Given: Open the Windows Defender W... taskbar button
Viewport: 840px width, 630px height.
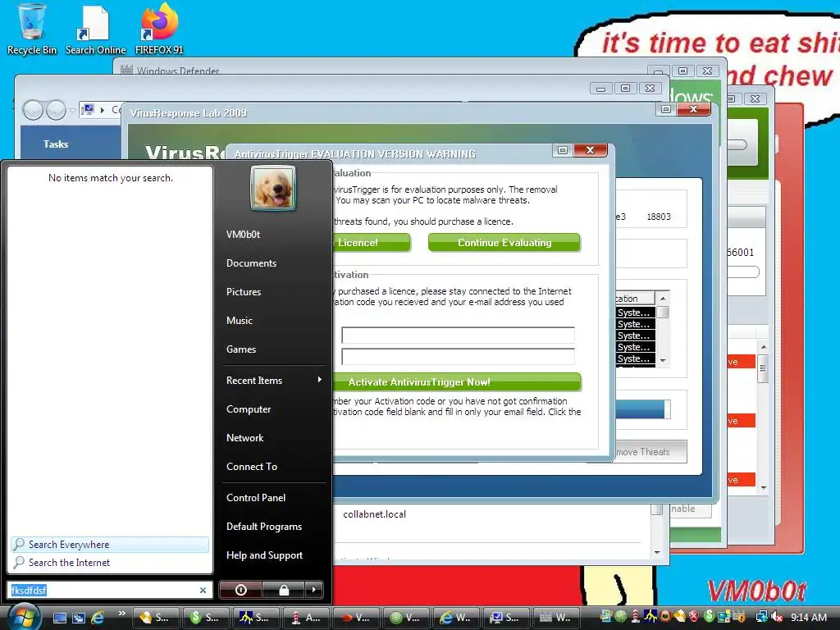Looking at the screenshot, I should tap(557, 618).
